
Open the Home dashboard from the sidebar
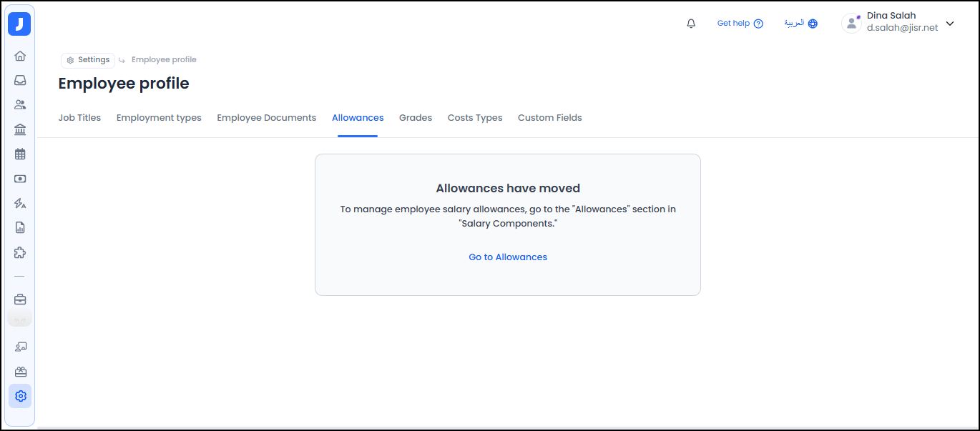(x=19, y=55)
